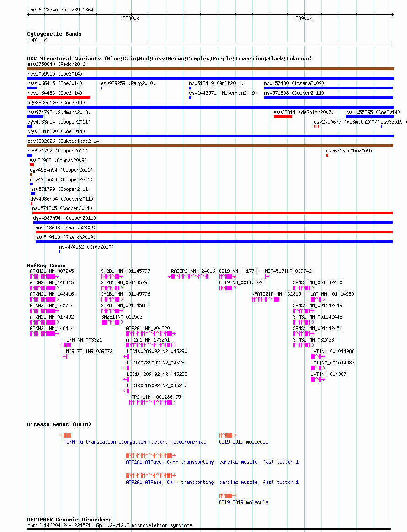Image resolution: width=407 pixels, height=532 pixels.
Task: Open ATXN2L|NM_148415 transcript label
Action: [x=52, y=282]
